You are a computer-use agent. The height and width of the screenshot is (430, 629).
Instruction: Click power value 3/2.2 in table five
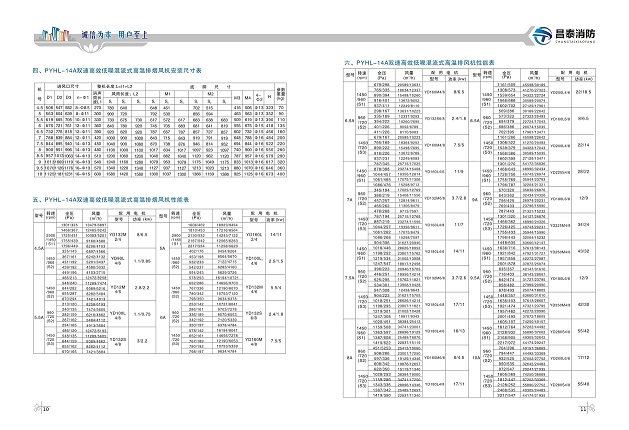[142, 341]
